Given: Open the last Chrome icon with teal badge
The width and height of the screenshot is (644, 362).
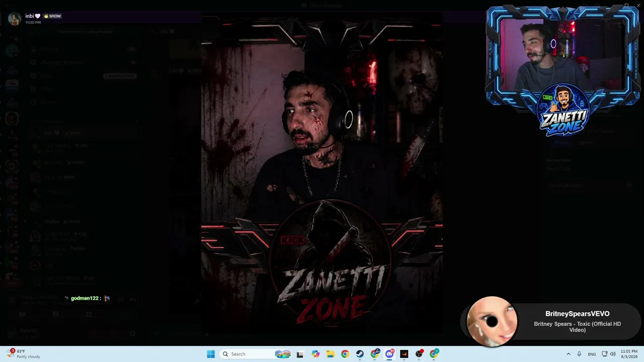Looking at the screenshot, I should click(434, 354).
